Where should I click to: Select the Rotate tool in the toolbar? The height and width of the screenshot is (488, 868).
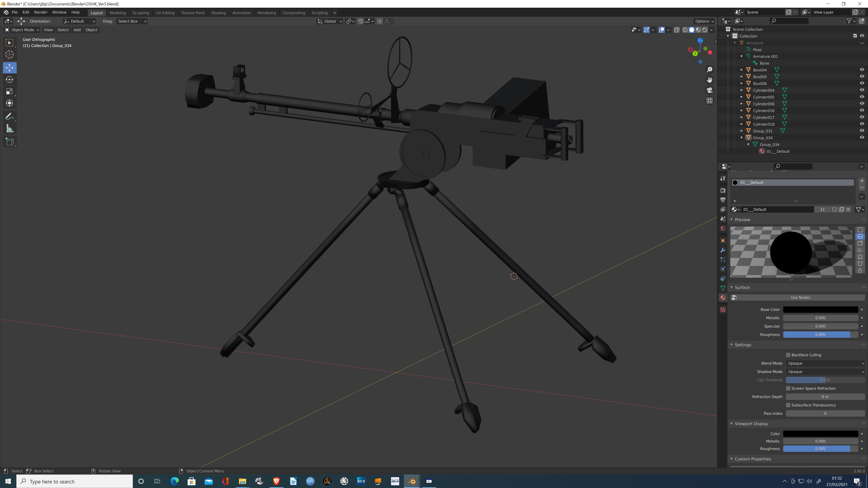tap(9, 80)
